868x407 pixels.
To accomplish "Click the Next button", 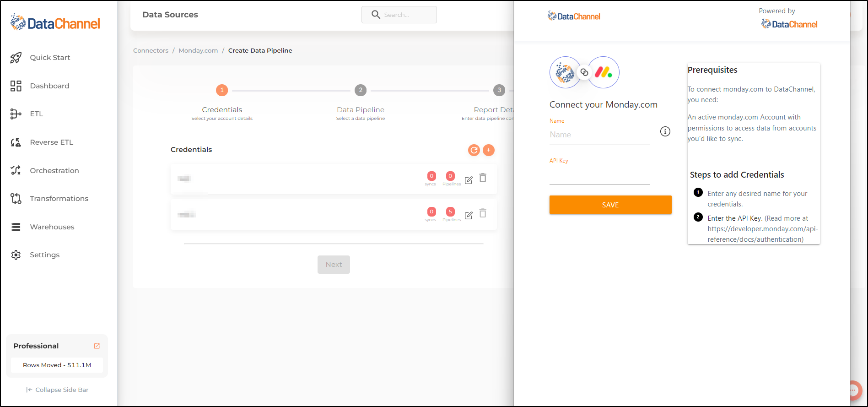I will tap(334, 265).
